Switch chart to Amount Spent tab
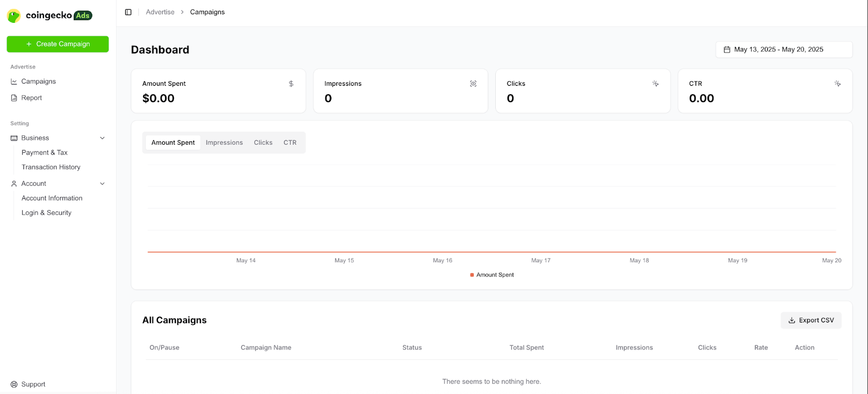 [173, 143]
